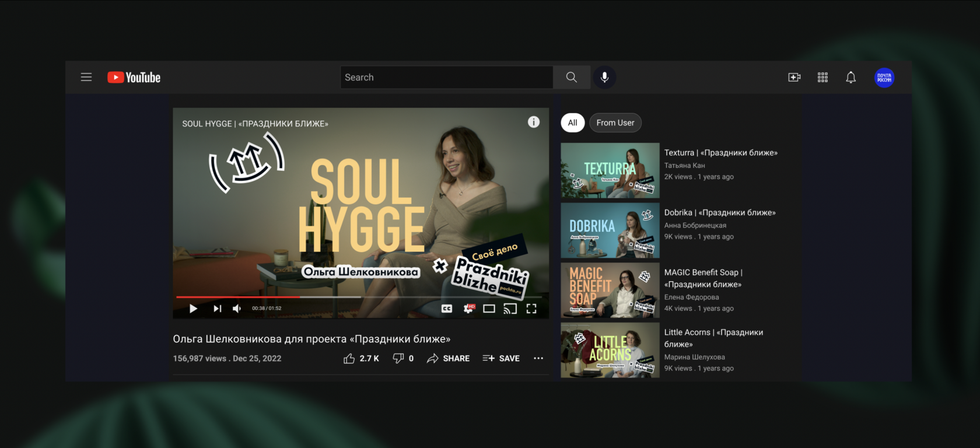Play the Soul Hygge video
Viewport: 980px width, 448px height.
(x=193, y=309)
